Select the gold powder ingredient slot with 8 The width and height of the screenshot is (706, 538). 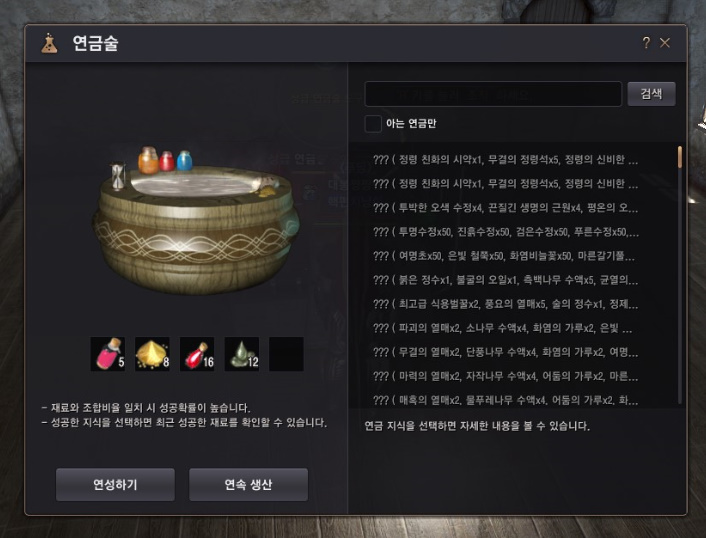click(x=152, y=354)
